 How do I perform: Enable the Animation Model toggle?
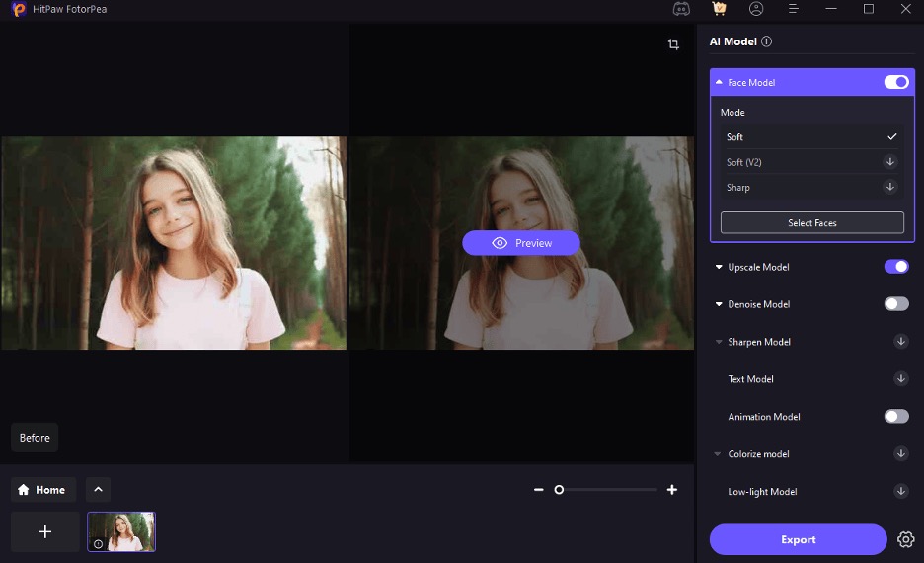(896, 417)
